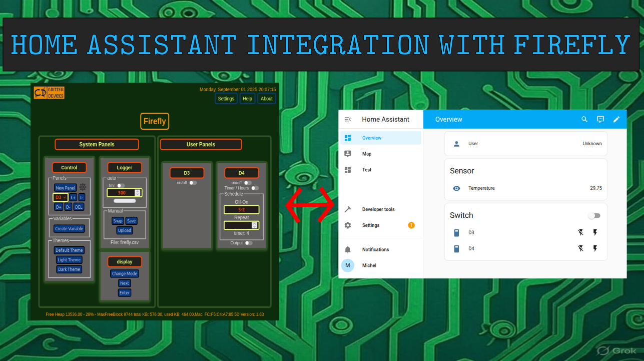Click the D+ button
Image resolution: width=644 pixels, height=361 pixels.
(59, 207)
